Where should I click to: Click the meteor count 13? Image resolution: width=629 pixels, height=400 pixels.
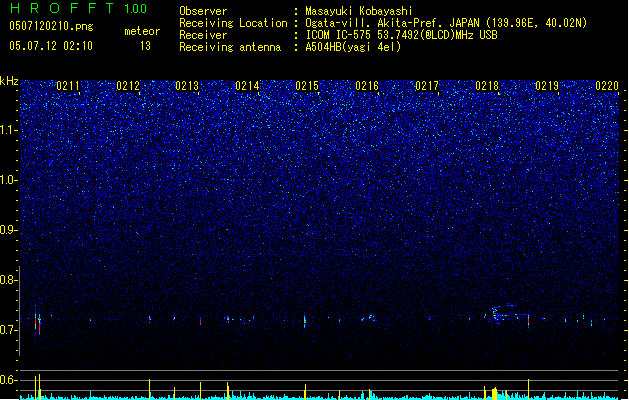pyautogui.click(x=145, y=46)
